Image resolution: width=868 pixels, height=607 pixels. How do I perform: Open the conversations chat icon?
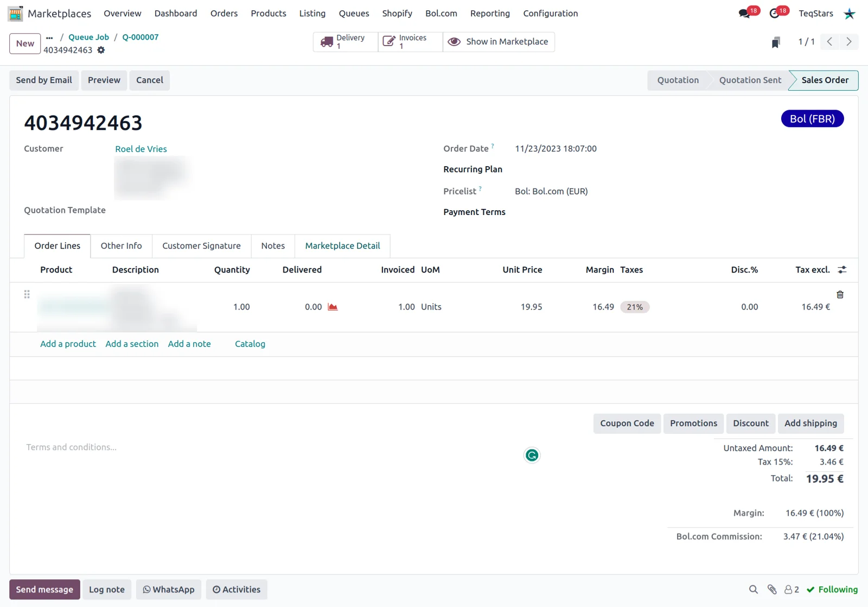pyautogui.click(x=744, y=14)
